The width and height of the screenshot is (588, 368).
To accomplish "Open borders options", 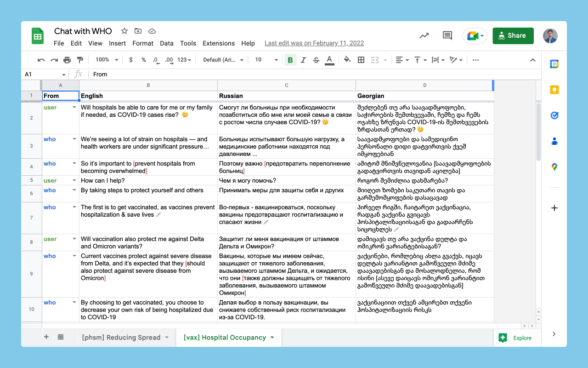I will point(361,60).
